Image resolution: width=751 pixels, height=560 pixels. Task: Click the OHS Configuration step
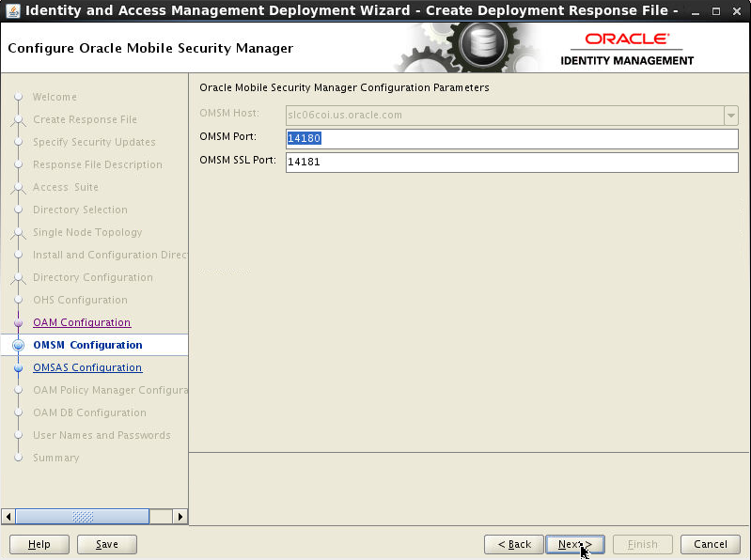[80, 300]
